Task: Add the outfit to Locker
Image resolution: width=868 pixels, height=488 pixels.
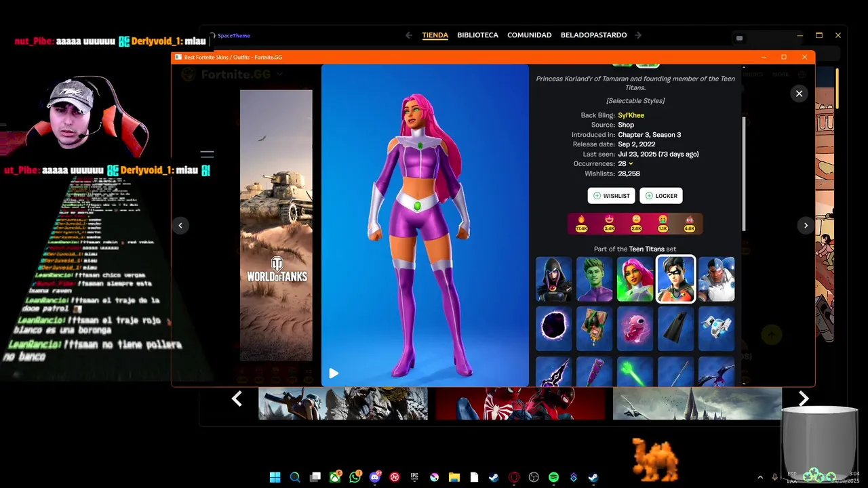Action: point(661,196)
